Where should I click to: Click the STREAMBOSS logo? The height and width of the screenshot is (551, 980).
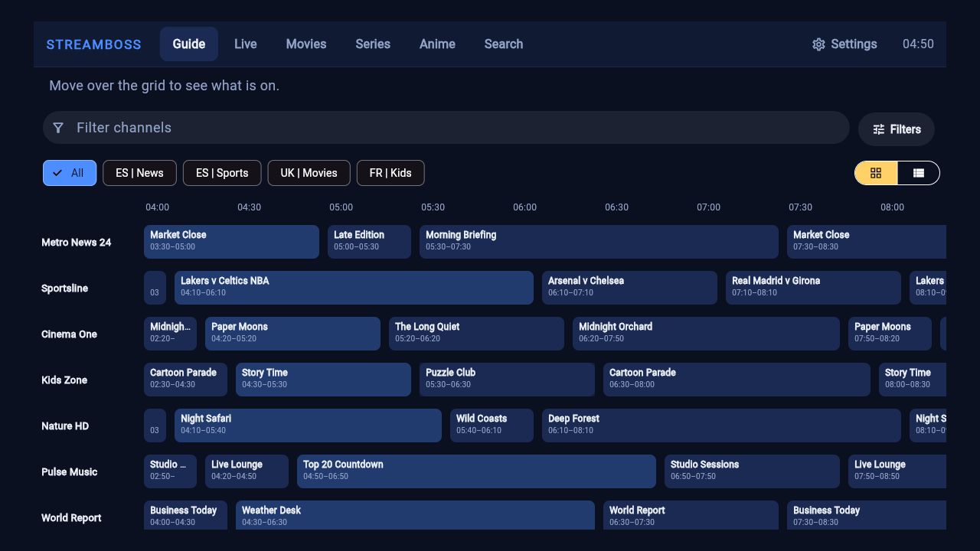click(94, 44)
